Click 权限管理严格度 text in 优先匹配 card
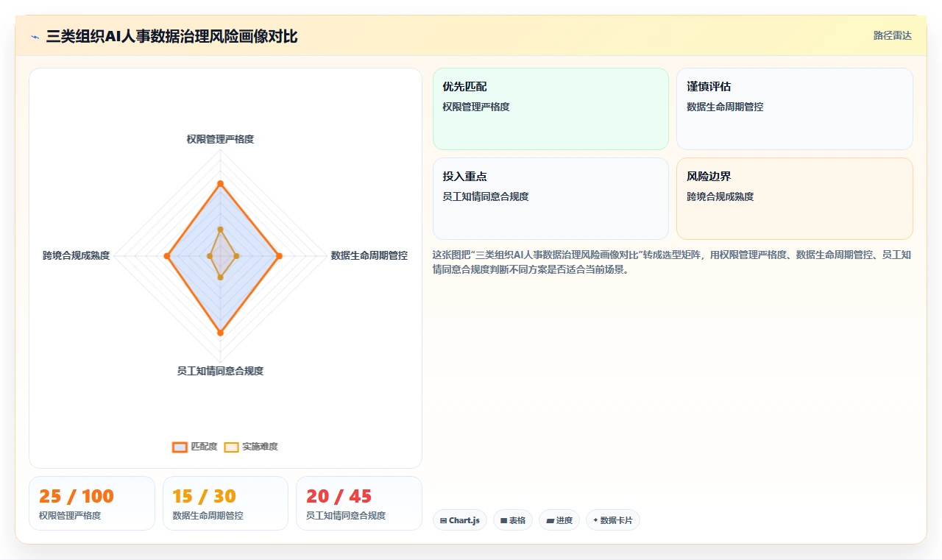 (x=476, y=107)
